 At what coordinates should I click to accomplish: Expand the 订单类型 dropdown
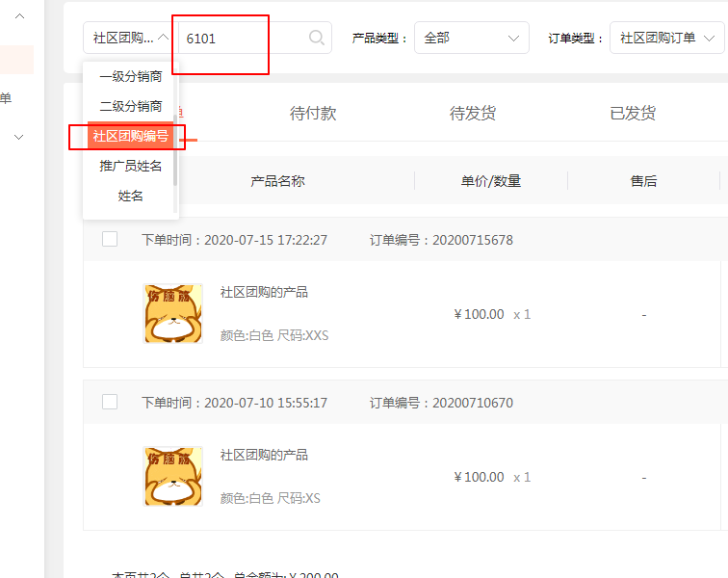point(666,38)
